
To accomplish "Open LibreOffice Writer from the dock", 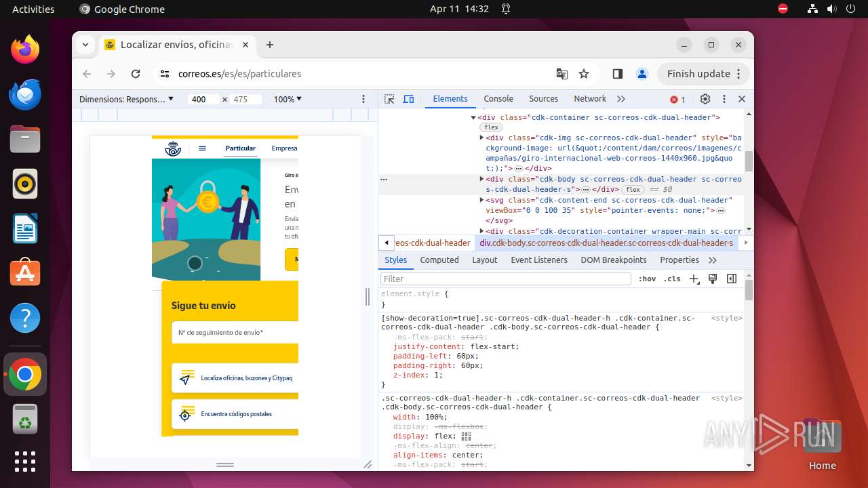I will tap(25, 228).
